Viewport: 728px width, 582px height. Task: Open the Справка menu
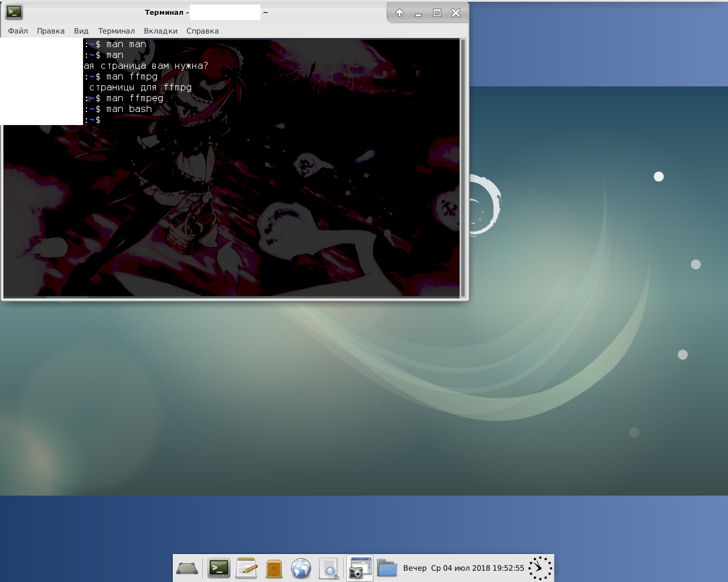[x=202, y=31]
